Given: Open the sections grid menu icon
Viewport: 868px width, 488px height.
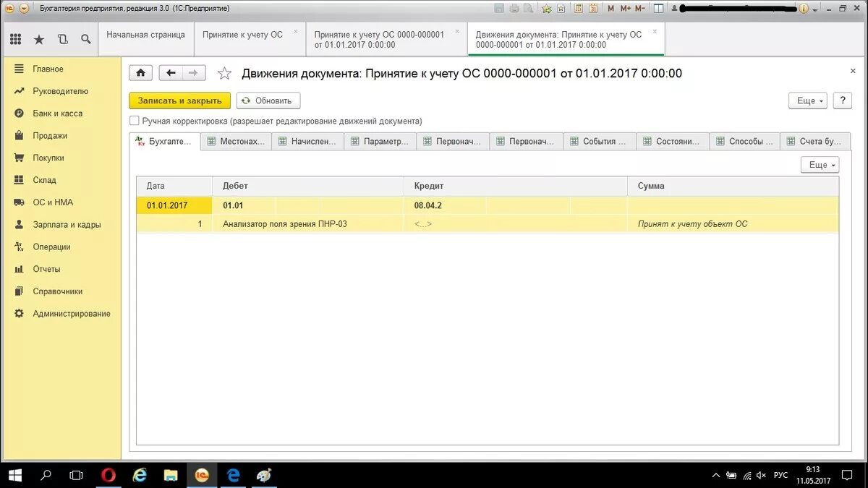Looking at the screenshot, I should pos(16,39).
